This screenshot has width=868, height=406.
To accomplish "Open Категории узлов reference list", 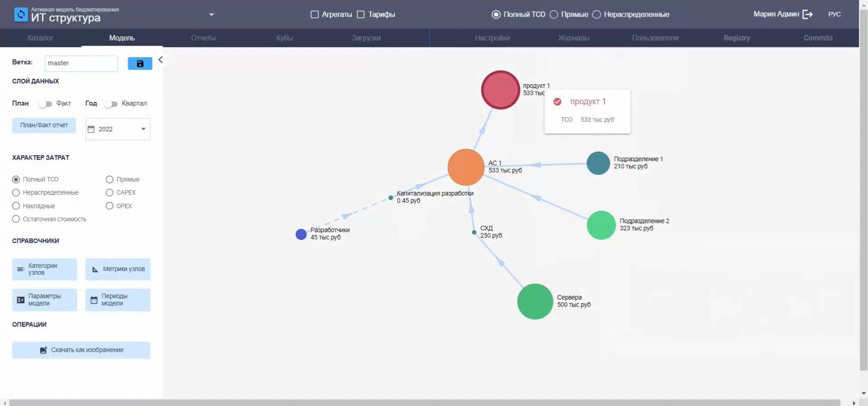I will (x=44, y=269).
